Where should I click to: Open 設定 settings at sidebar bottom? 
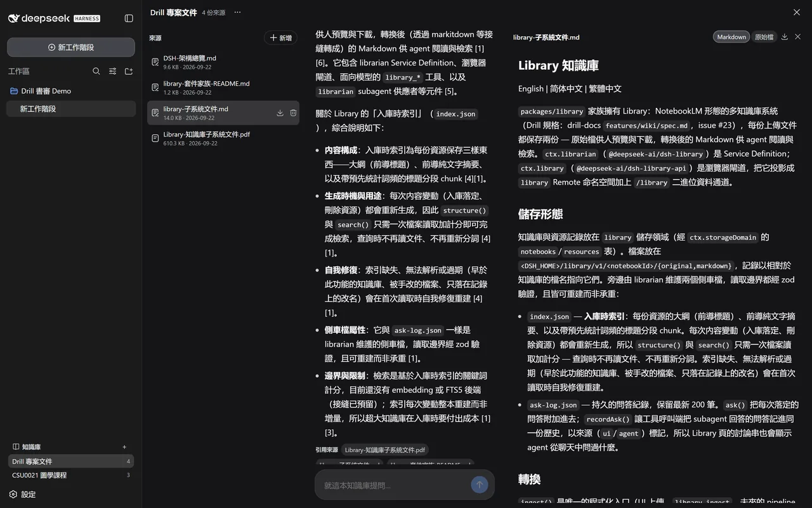point(23,494)
